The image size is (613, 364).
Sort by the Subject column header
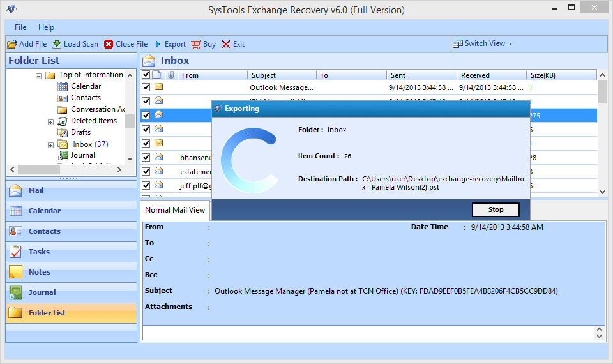tap(282, 75)
